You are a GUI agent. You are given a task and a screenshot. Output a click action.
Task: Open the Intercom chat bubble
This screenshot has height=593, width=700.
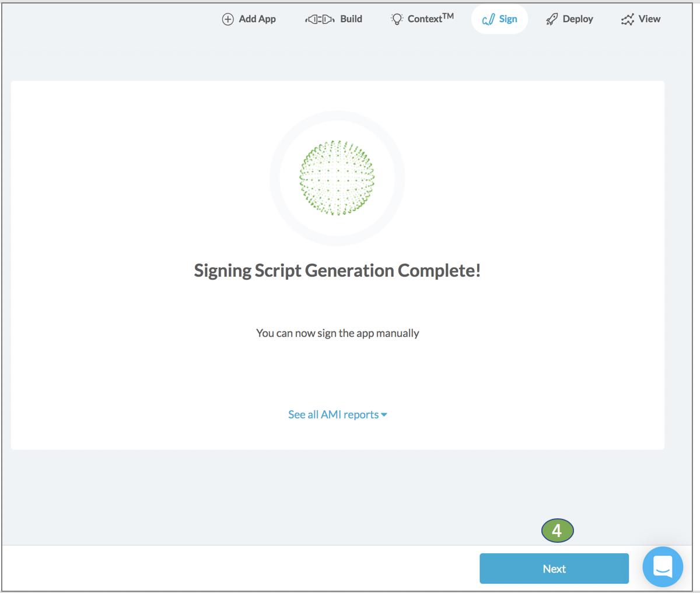[663, 567]
